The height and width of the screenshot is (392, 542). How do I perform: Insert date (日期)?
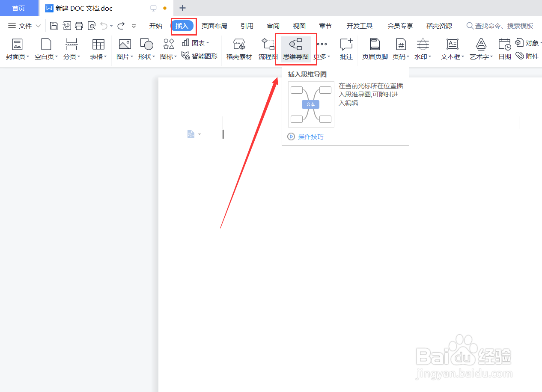[x=505, y=49]
